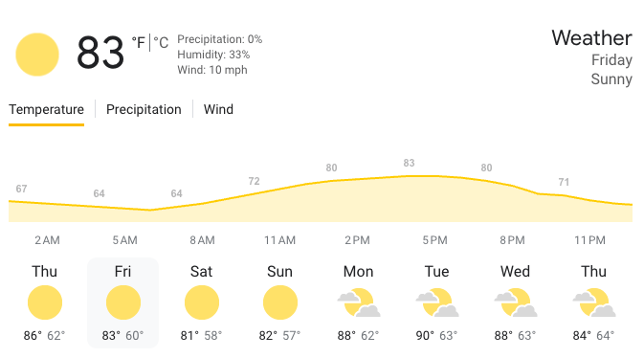Switch units to °F
The image size is (644, 358).
click(x=139, y=42)
